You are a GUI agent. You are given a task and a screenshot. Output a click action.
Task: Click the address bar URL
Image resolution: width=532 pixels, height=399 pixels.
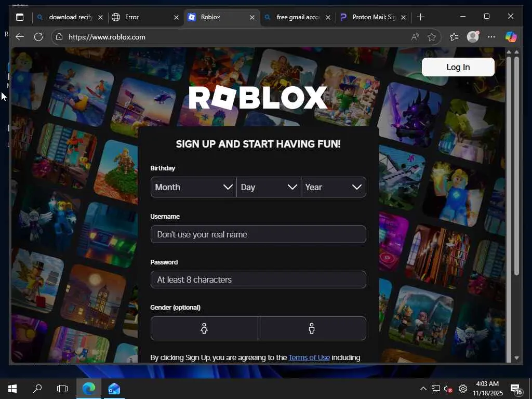(107, 37)
